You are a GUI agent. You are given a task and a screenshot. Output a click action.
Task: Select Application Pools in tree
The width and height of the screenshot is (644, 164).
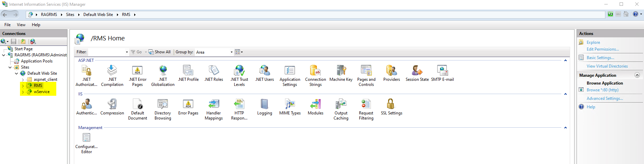tap(37, 61)
